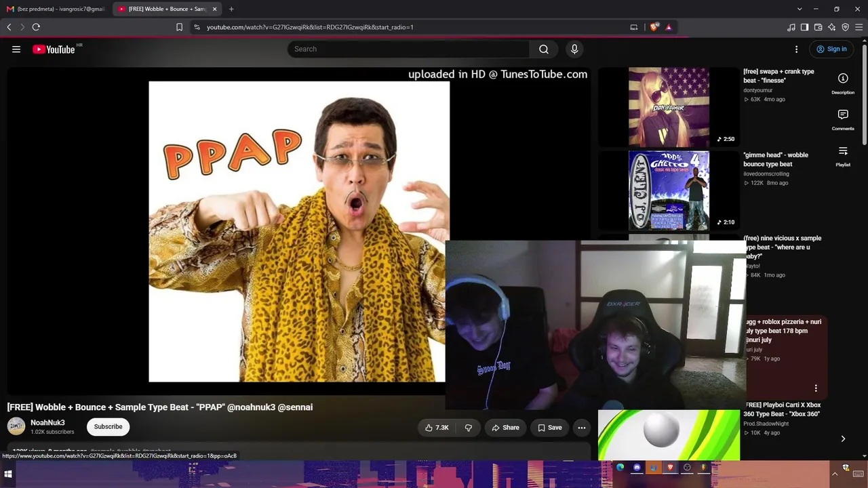Subscribe to NoahNuk3 channel
The height and width of the screenshot is (488, 868).
click(x=108, y=426)
